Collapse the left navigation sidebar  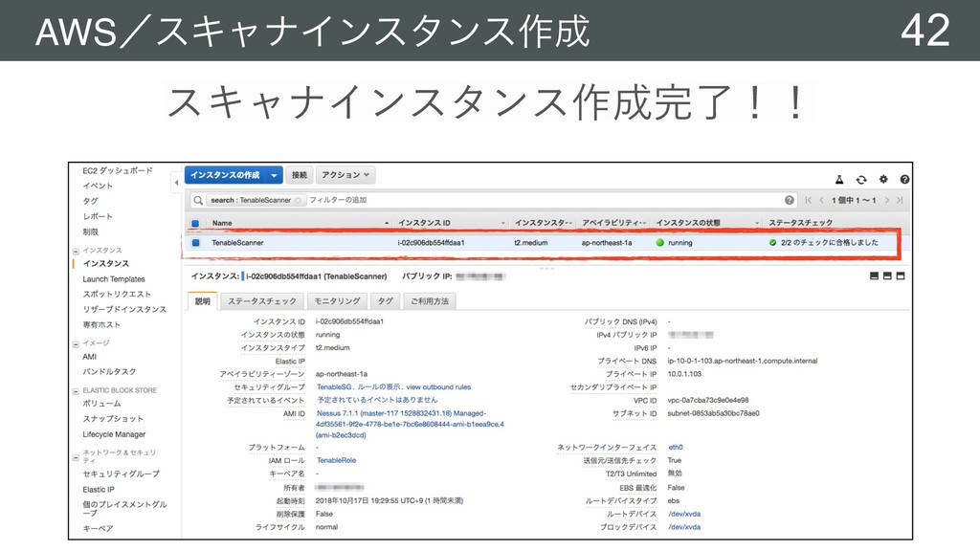[x=176, y=183]
